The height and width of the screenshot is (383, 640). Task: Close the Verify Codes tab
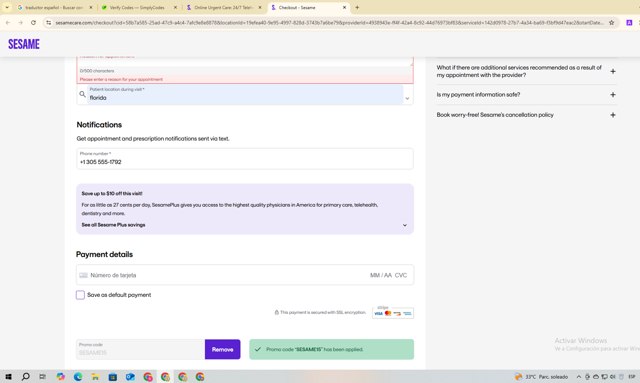coord(175,7)
